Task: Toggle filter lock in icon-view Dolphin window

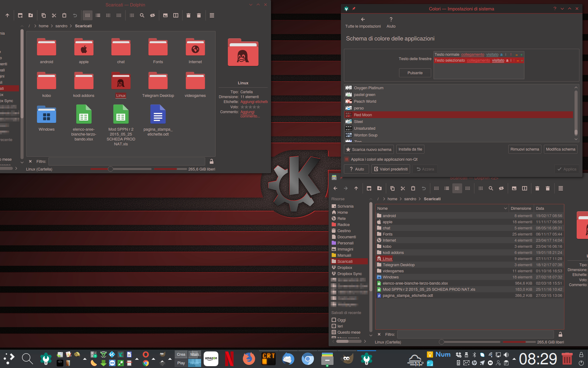Action: click(x=212, y=161)
